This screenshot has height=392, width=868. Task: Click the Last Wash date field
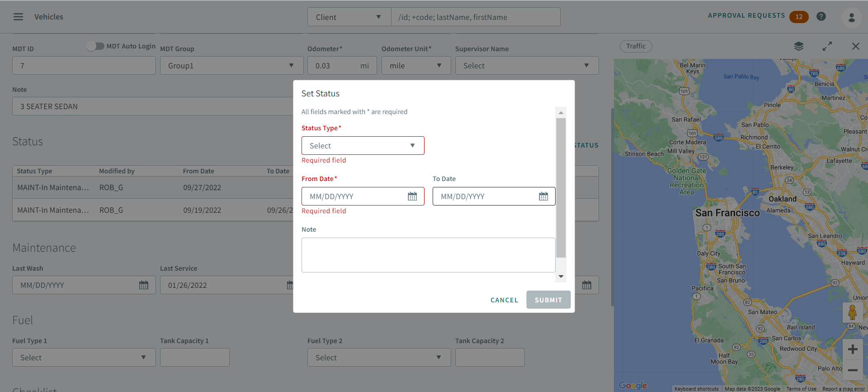click(84, 285)
